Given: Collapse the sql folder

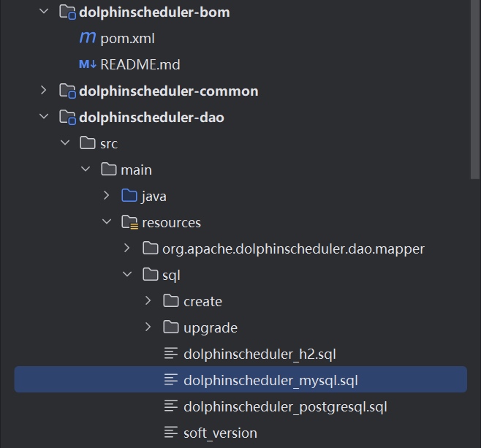Looking at the screenshot, I should (x=127, y=275).
